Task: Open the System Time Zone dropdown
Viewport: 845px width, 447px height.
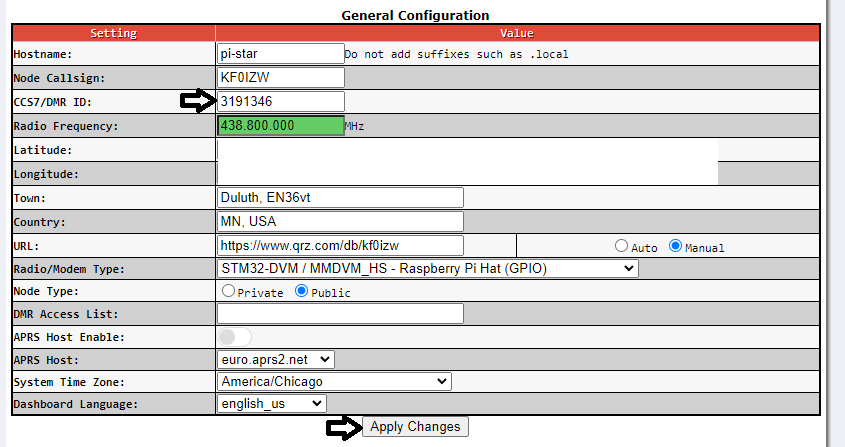Action: 334,381
